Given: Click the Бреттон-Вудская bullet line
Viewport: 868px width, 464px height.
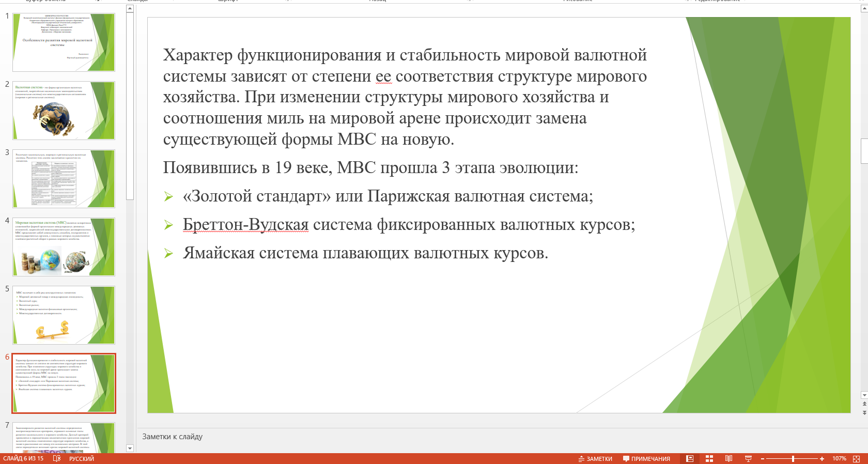Looking at the screenshot, I should pos(409,225).
